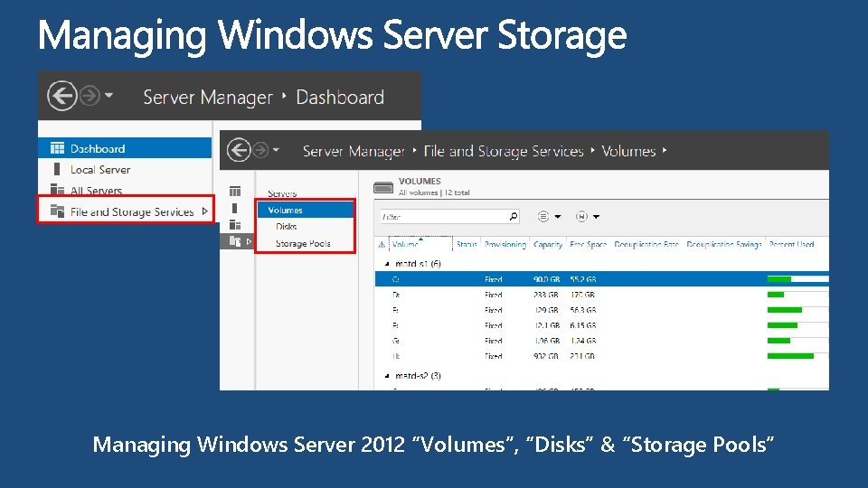Go forward using arrow in Volumes window
The width and height of the screenshot is (868, 488).
pyautogui.click(x=260, y=150)
